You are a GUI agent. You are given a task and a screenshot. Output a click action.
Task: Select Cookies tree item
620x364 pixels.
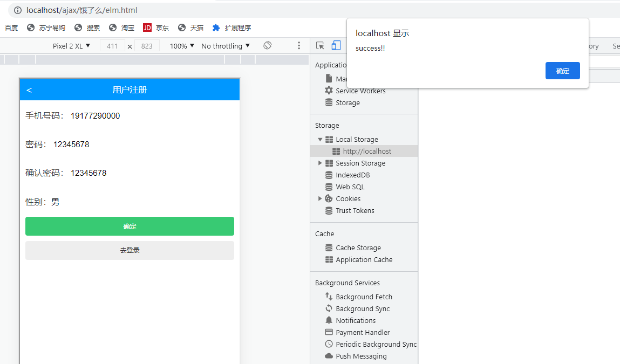pyautogui.click(x=348, y=199)
